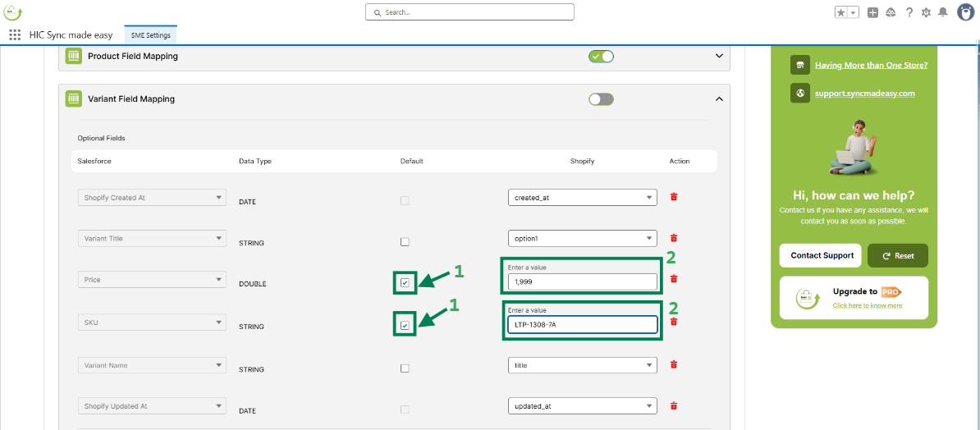Uncheck the SKU default checkbox
The image size is (980, 430).
[x=405, y=326]
